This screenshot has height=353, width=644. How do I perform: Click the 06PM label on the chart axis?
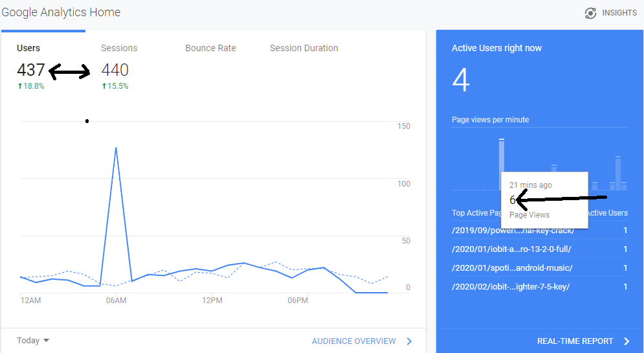(298, 301)
